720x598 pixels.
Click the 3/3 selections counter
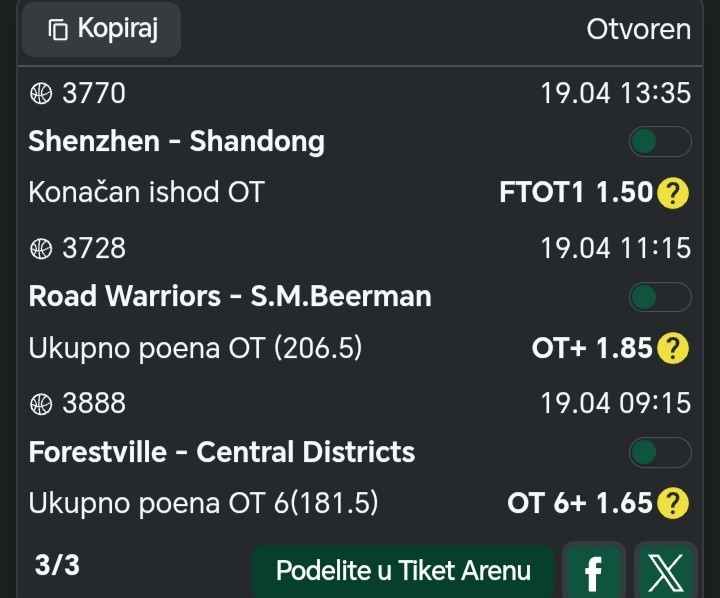click(x=57, y=566)
